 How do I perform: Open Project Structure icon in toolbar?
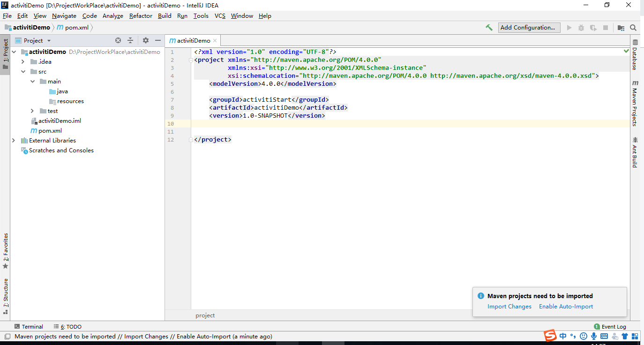coord(621,28)
